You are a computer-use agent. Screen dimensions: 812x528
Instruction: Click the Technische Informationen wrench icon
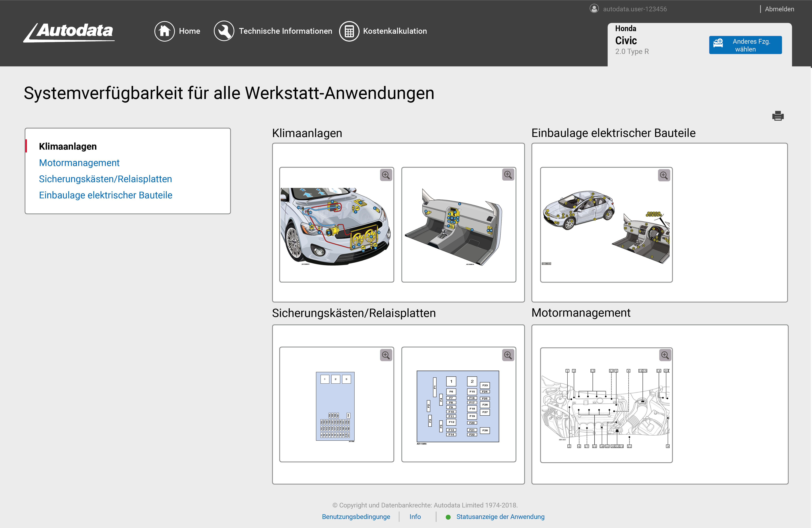[224, 31]
